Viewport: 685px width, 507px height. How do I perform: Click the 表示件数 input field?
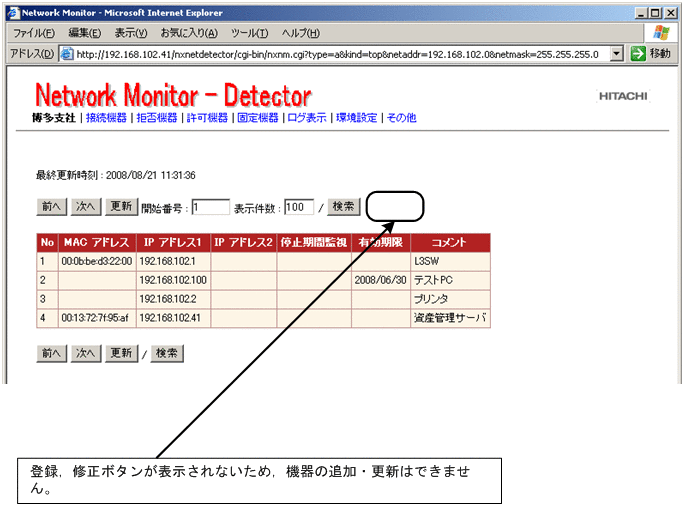coord(299,207)
